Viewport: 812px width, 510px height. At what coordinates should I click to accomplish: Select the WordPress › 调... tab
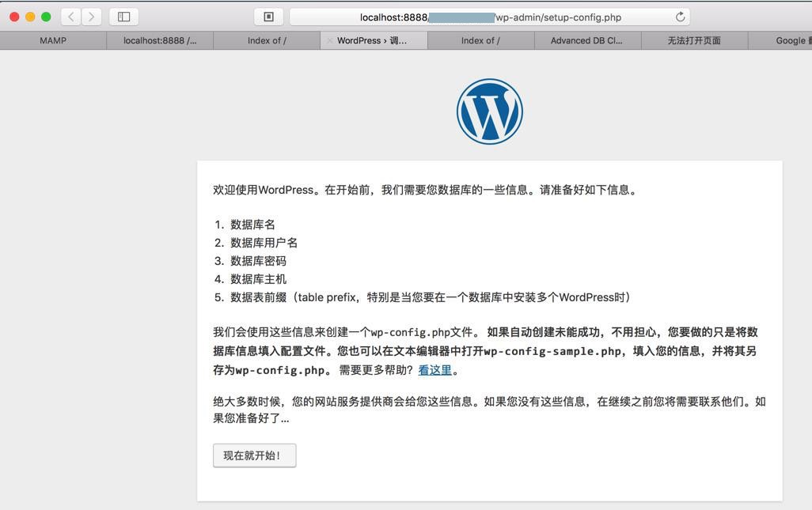pyautogui.click(x=374, y=40)
